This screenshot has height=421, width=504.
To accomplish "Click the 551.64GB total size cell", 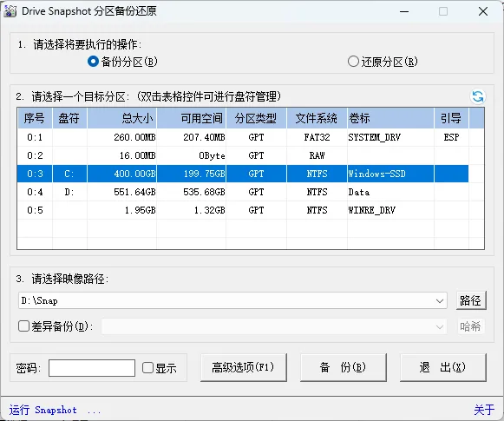I will point(121,192).
